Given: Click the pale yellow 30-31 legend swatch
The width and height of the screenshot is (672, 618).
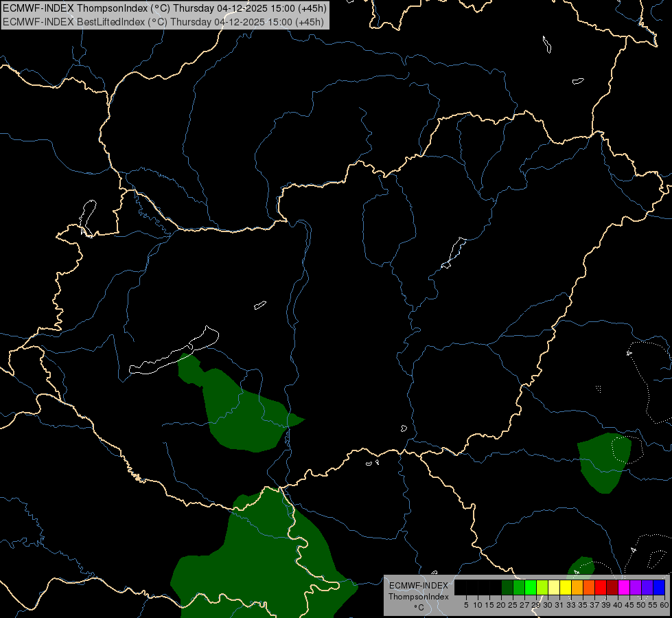Looking at the screenshot, I should click(554, 587).
